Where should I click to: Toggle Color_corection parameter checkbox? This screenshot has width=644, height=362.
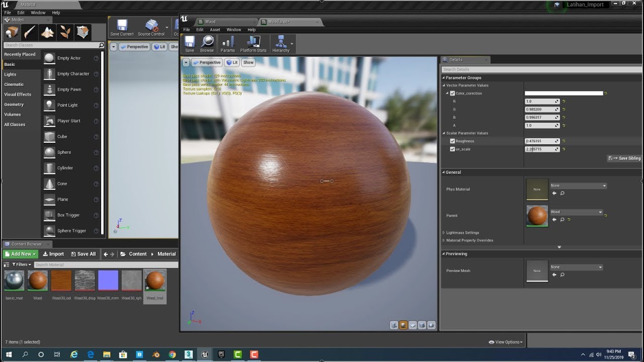[452, 94]
